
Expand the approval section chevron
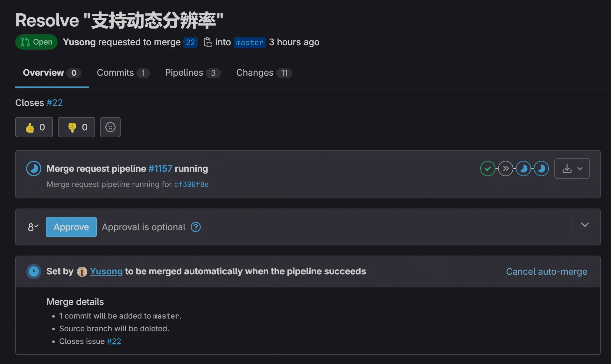pyautogui.click(x=585, y=225)
